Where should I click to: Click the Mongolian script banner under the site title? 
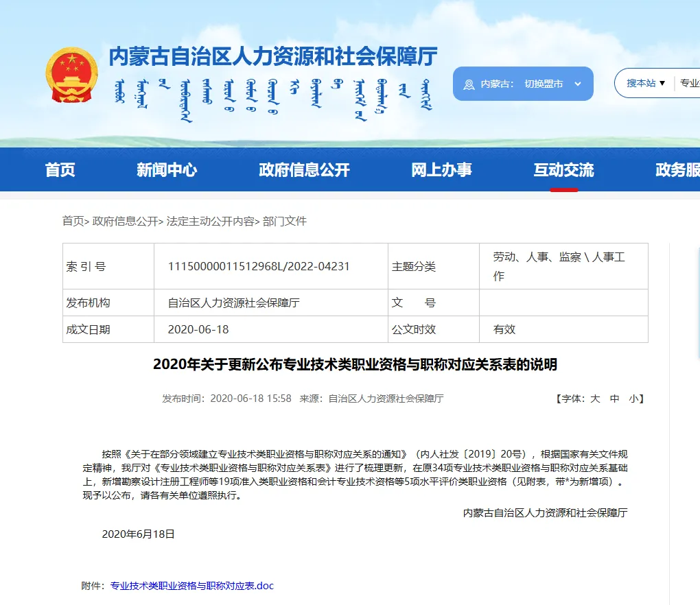(x=275, y=95)
